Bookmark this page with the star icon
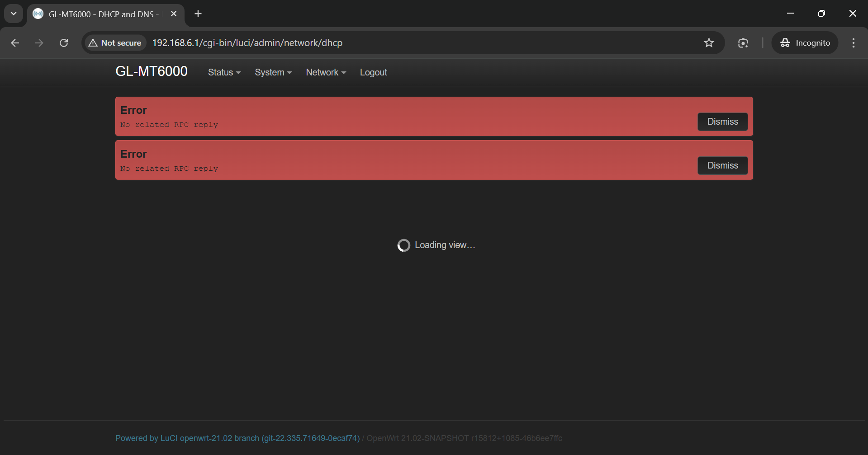The width and height of the screenshot is (868, 455). pyautogui.click(x=709, y=43)
